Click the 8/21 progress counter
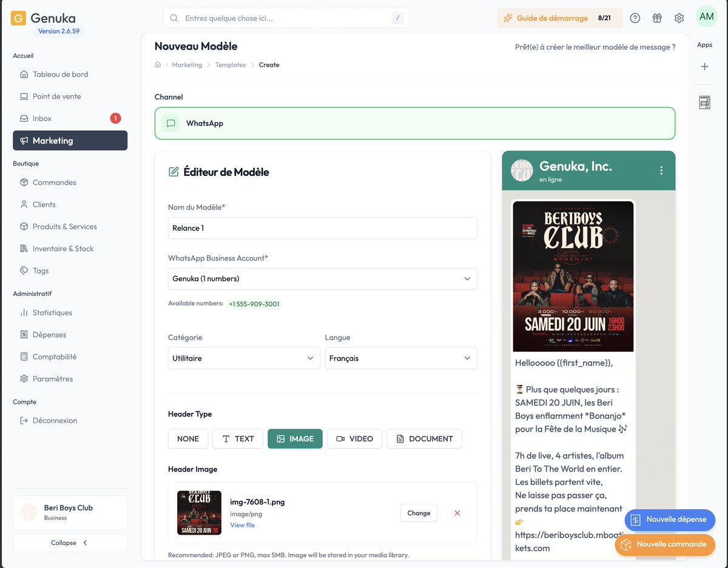 pos(604,18)
